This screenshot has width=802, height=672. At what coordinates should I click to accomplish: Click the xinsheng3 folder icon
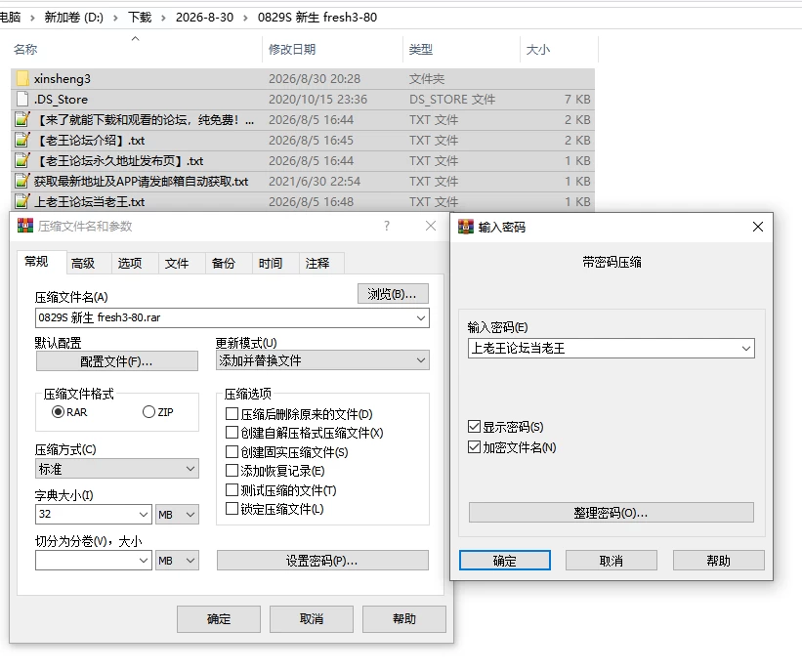click(x=22, y=79)
